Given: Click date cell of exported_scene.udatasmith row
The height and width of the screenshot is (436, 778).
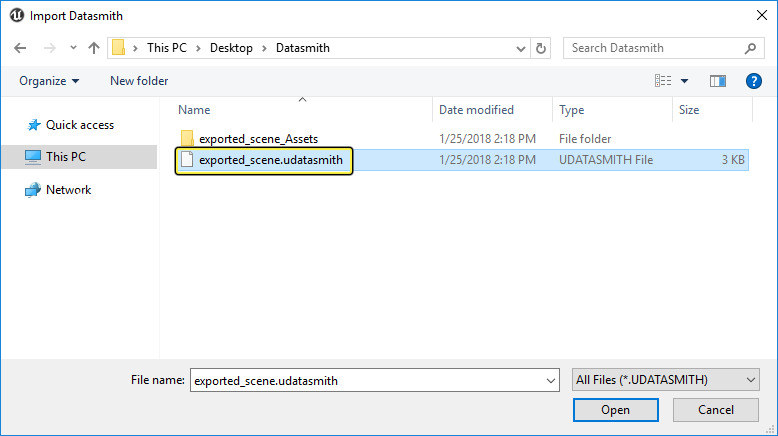Looking at the screenshot, I should 487,160.
